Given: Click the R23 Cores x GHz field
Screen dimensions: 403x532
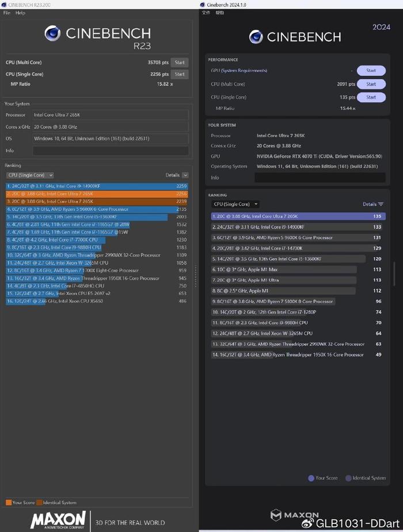Looking at the screenshot, I should pos(111,127).
